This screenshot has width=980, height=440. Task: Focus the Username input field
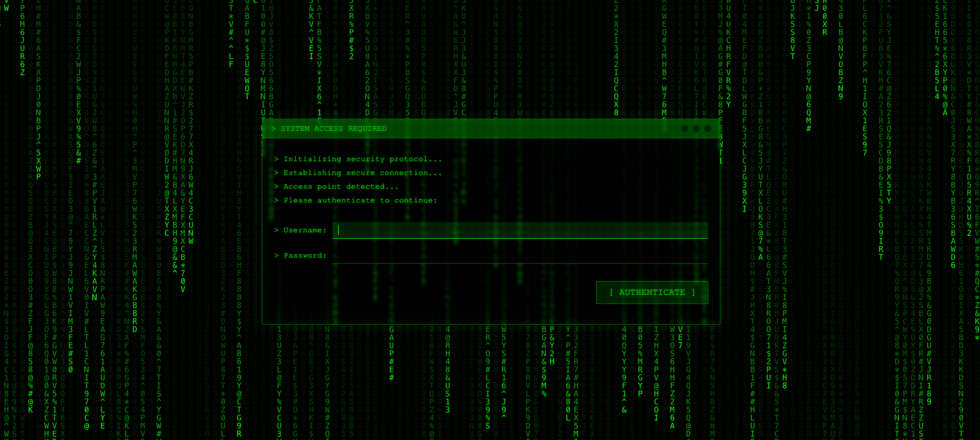pos(520,230)
